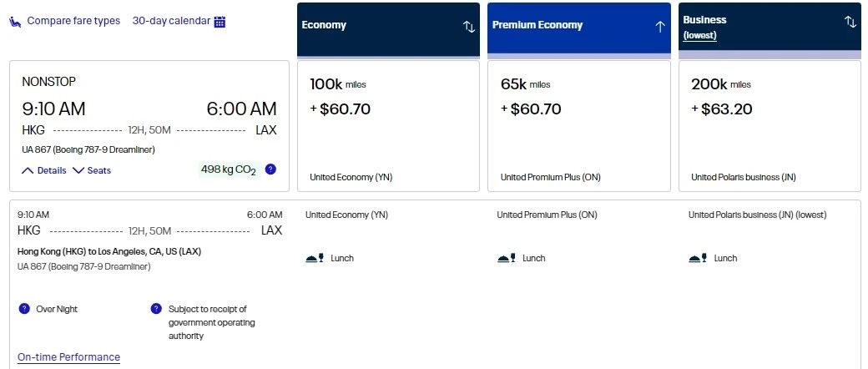Collapse the flight Details section
Viewport: 868px width, 369px height.
pos(44,170)
